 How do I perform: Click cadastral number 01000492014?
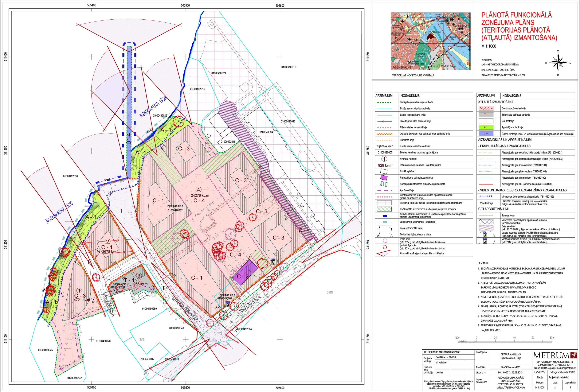point(197,89)
